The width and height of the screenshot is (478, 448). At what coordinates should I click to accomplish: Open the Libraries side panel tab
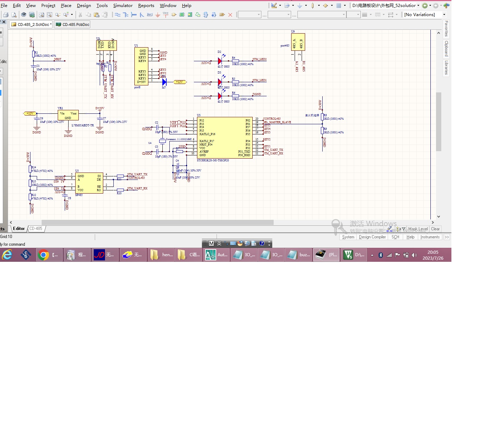pos(447,68)
